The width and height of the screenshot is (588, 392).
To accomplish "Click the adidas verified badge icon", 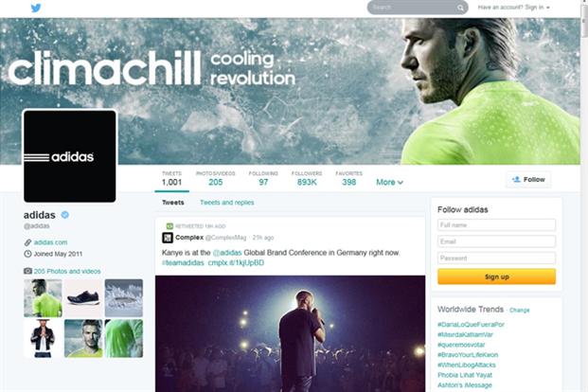I will point(65,215).
